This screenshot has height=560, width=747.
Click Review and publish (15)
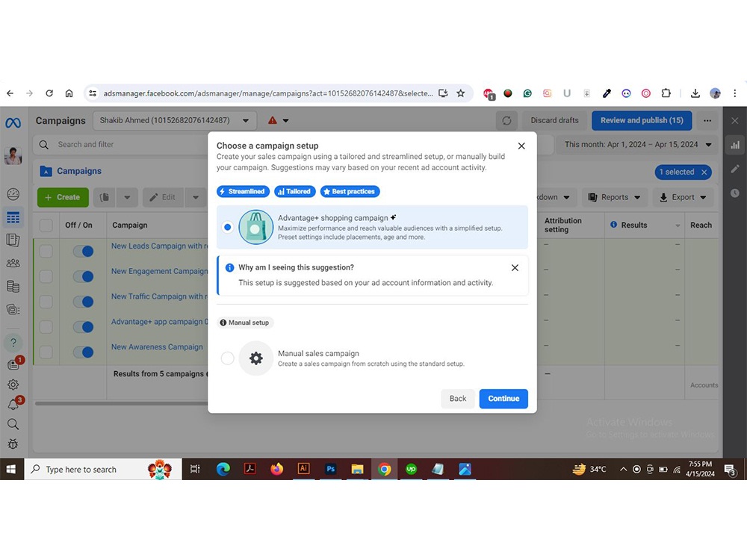click(642, 120)
